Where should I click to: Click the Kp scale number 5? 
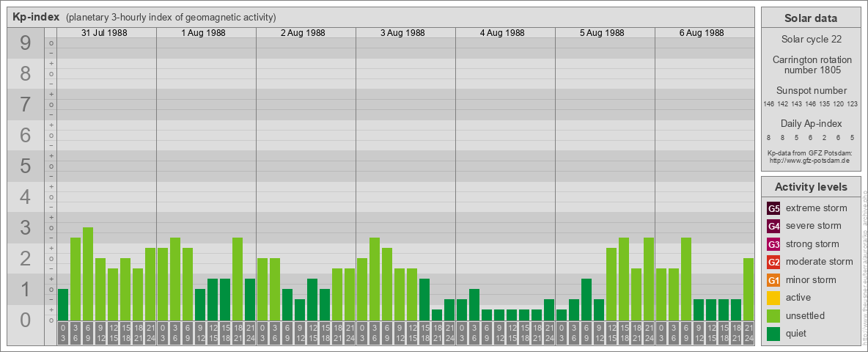26,166
